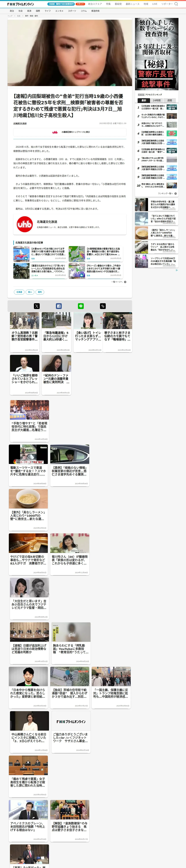Open the 紀州のドン・ファン card
Image resolution: width=186 pixels, height=868 pixels.
tap(56, 375)
